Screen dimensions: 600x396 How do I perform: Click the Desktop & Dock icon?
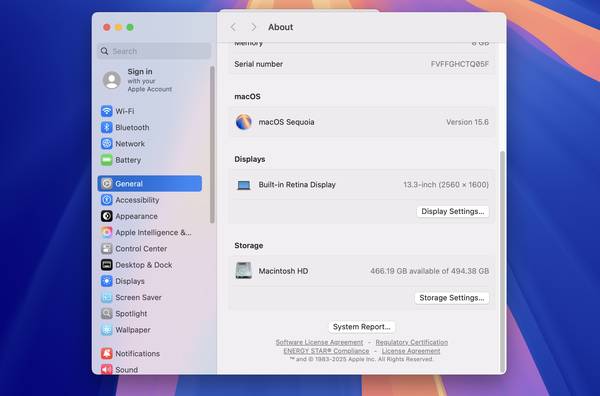(107, 265)
